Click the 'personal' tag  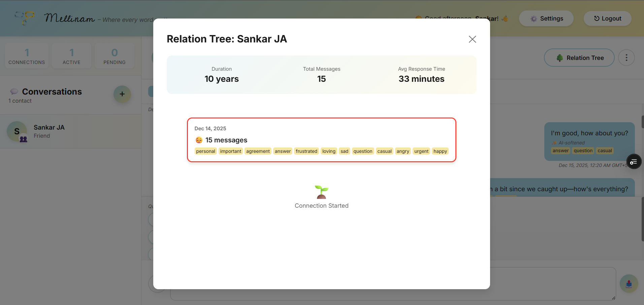[x=205, y=151]
